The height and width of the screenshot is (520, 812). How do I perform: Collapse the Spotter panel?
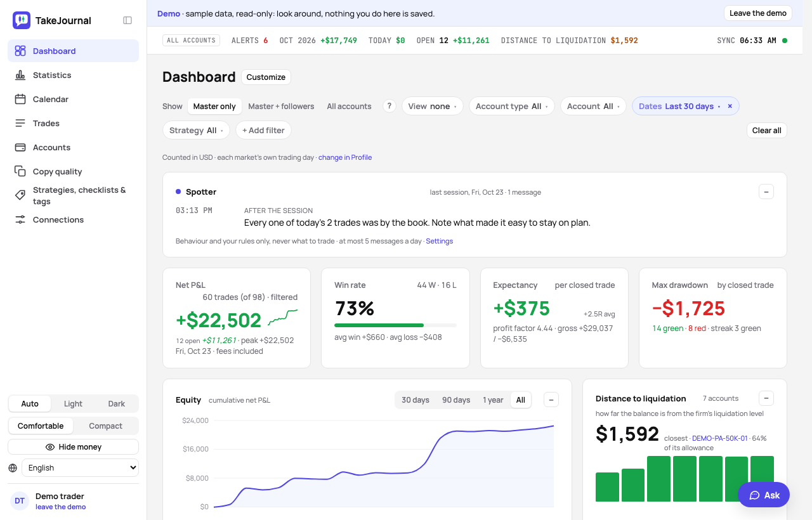click(x=766, y=192)
